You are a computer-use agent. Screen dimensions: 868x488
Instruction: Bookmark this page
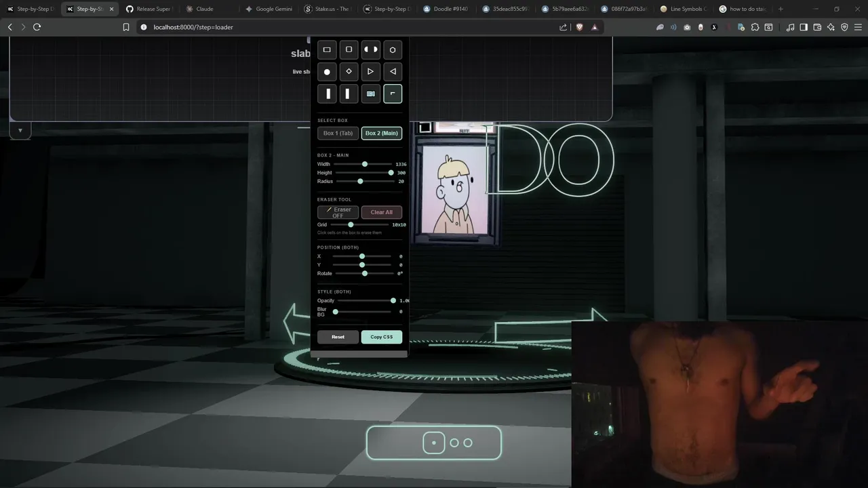click(125, 27)
